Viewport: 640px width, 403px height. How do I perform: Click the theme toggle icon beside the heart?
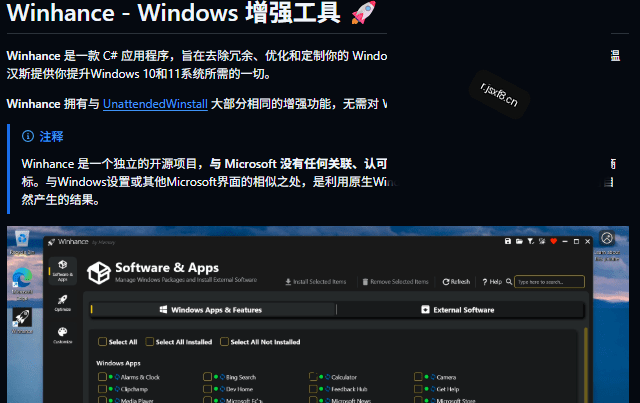542,241
